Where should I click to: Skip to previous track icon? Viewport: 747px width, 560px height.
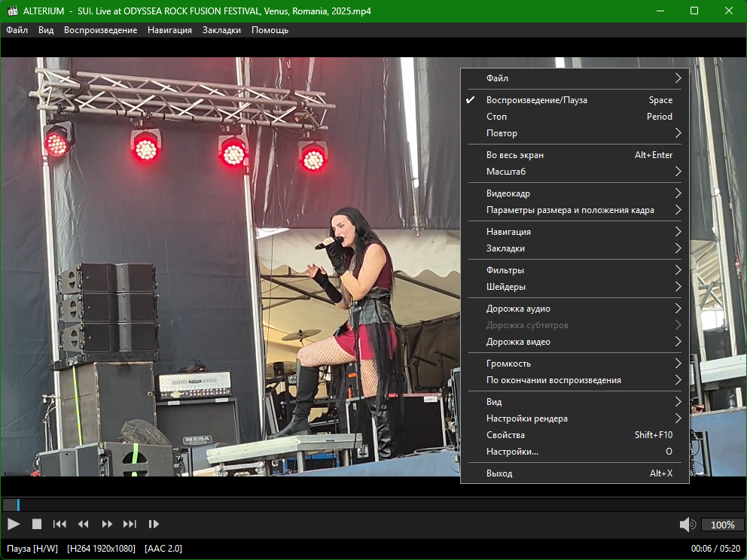click(x=59, y=524)
